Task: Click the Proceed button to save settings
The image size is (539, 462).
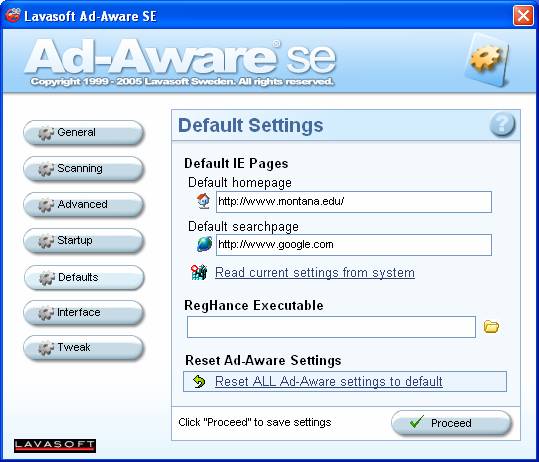Action: point(452,422)
